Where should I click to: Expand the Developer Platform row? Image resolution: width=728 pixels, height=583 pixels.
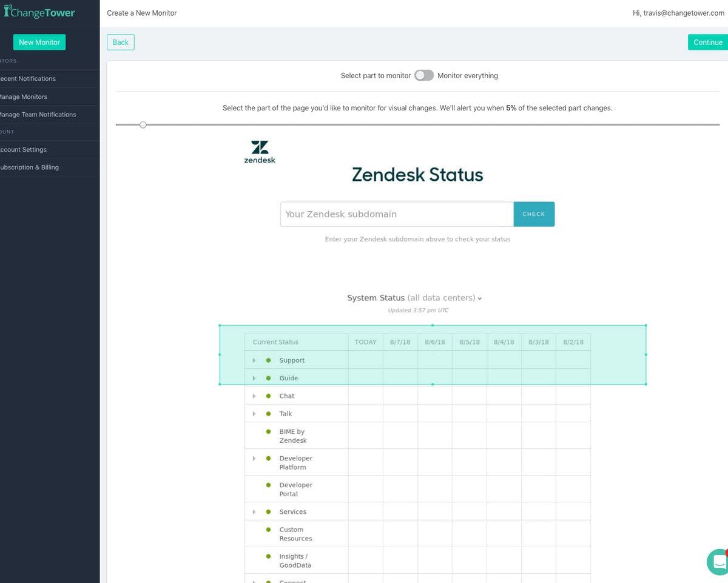254,459
